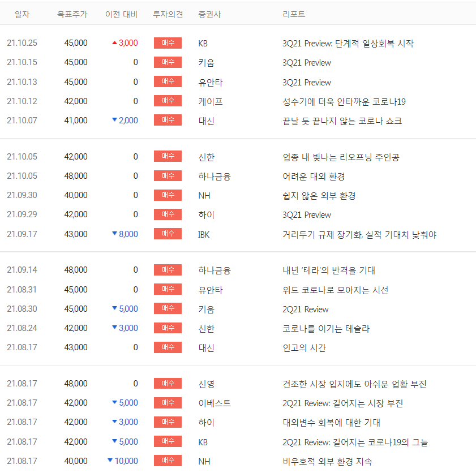The image size is (476, 473).
Task: Click target price 41,000 in 대신 row
Action: [76, 120]
